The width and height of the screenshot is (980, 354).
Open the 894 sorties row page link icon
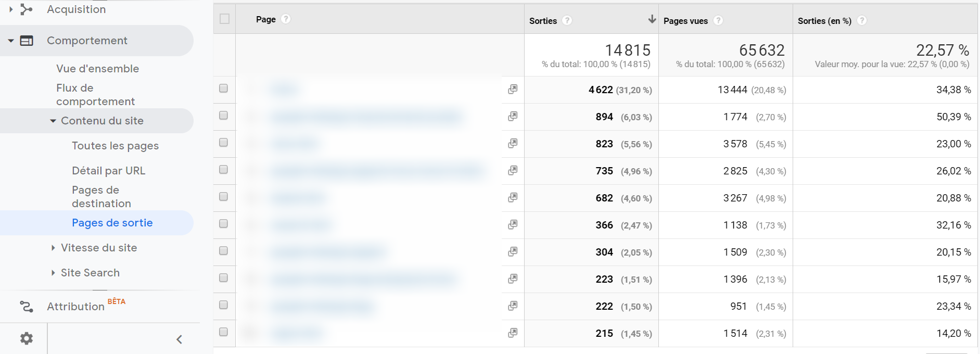513,116
